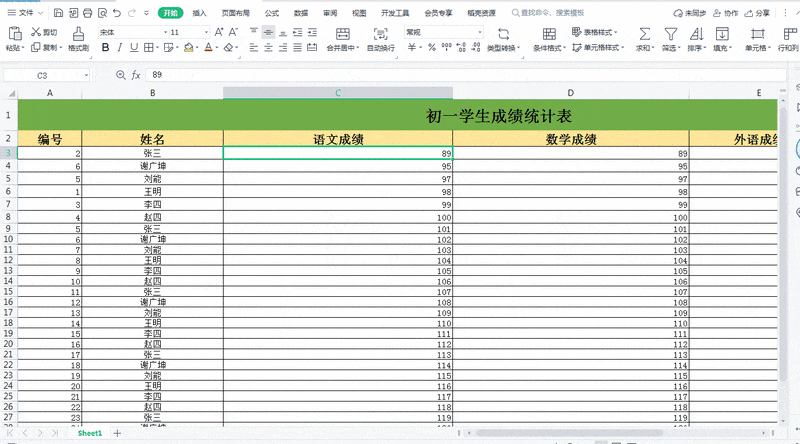This screenshot has height=444, width=800.
Task: Click the Collaborate (协作) button
Action: (x=726, y=13)
